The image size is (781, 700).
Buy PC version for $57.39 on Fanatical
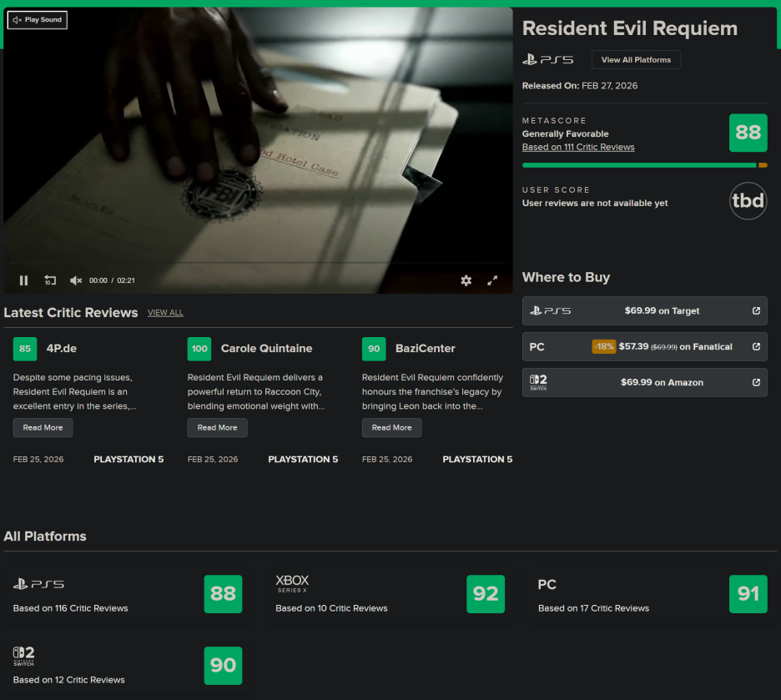click(644, 346)
